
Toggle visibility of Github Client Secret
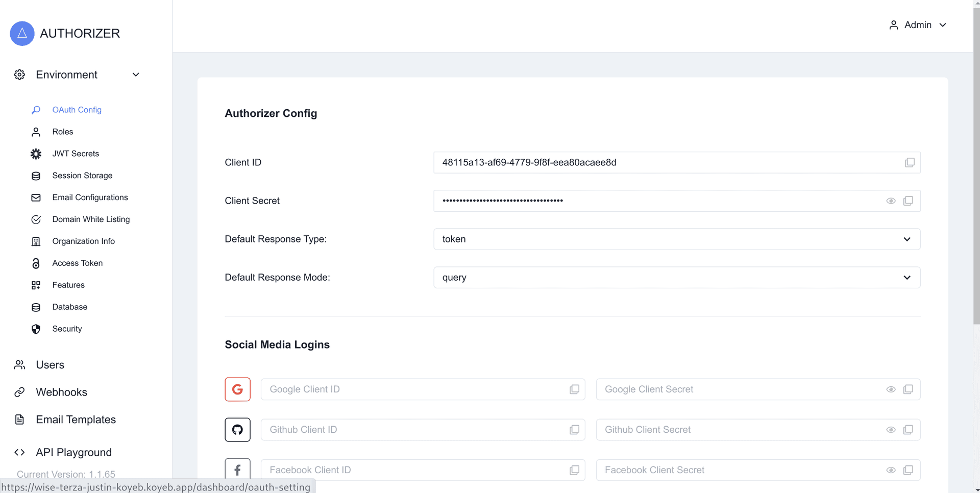point(891,430)
